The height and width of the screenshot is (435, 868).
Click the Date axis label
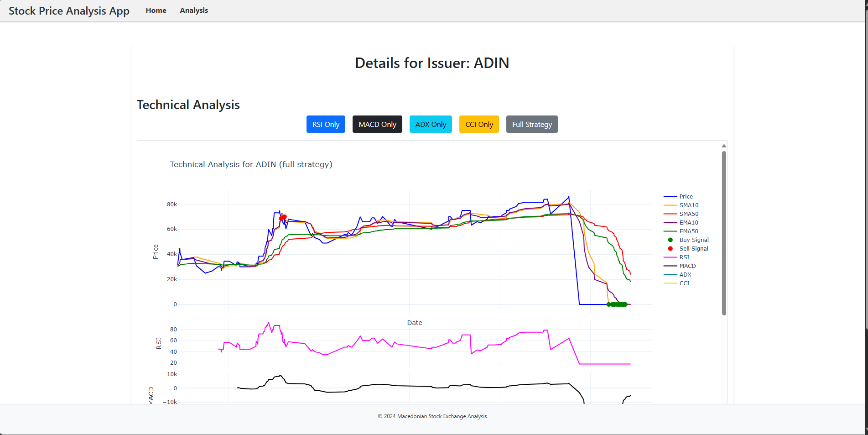click(x=415, y=323)
